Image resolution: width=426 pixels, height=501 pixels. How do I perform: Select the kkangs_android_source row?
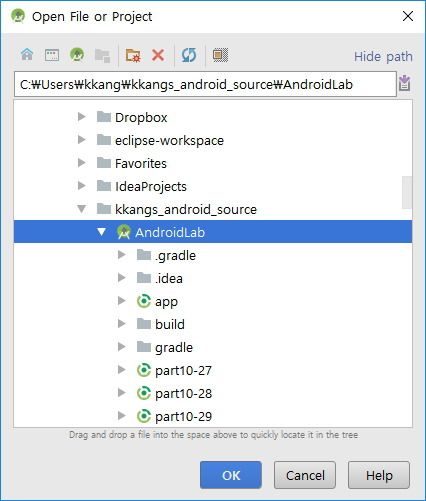pos(213,209)
